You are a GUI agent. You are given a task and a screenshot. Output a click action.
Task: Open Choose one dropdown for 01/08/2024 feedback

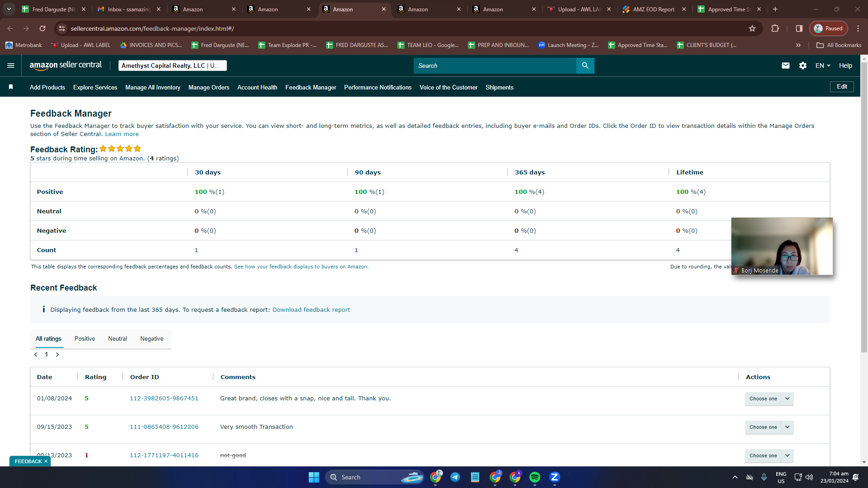click(769, 399)
